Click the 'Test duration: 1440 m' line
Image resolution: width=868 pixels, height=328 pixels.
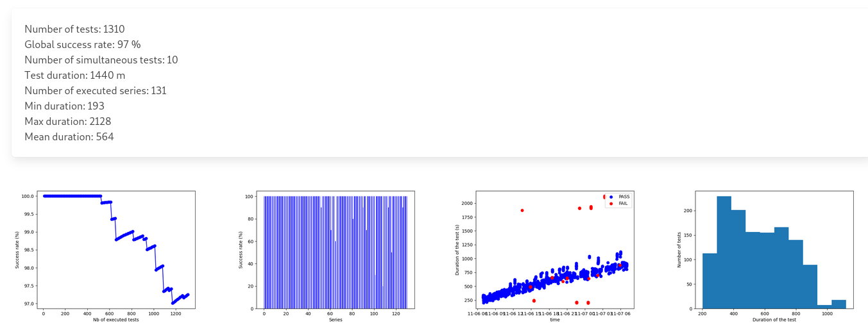pyautogui.click(x=75, y=75)
